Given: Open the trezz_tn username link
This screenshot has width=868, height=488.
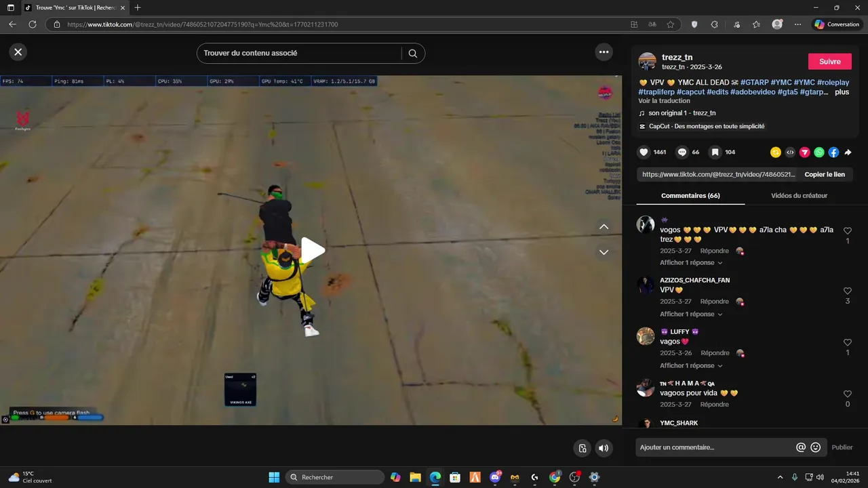Looking at the screenshot, I should (x=677, y=58).
